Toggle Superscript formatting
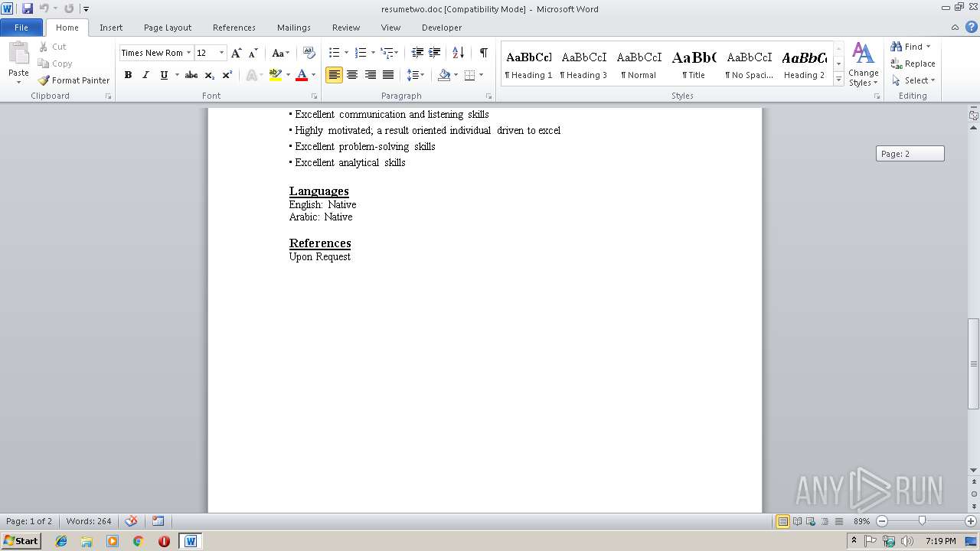 coord(227,75)
